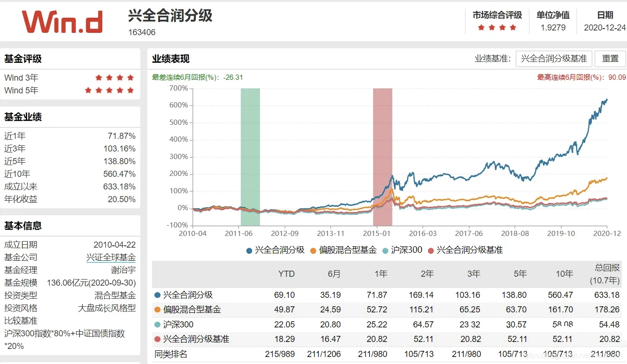Click blue dot beside 兴全合润分级 table row

(x=157, y=295)
